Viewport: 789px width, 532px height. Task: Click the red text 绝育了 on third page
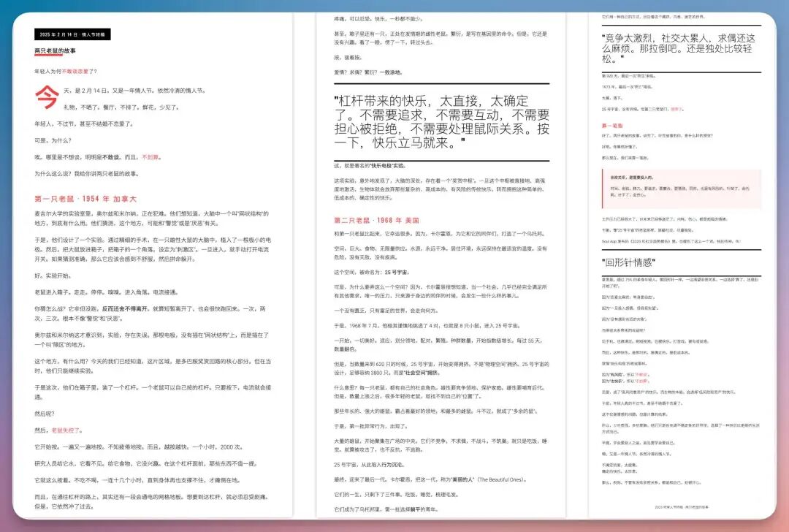(x=676, y=110)
